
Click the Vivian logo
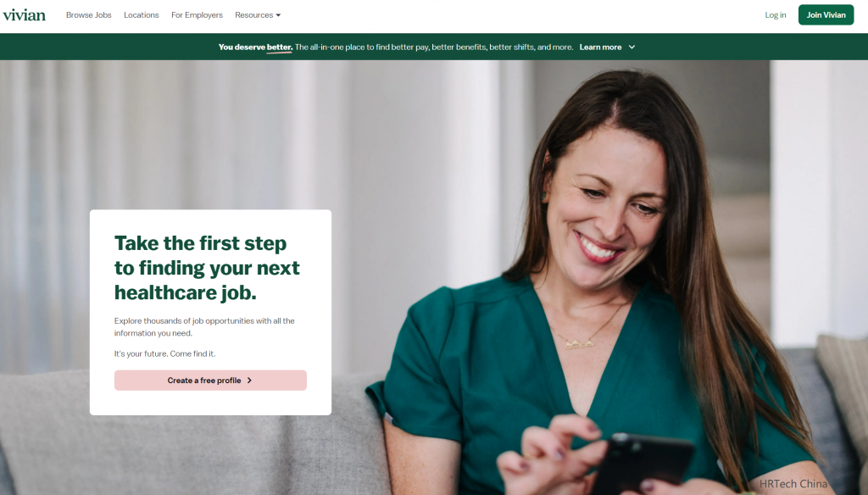click(24, 15)
